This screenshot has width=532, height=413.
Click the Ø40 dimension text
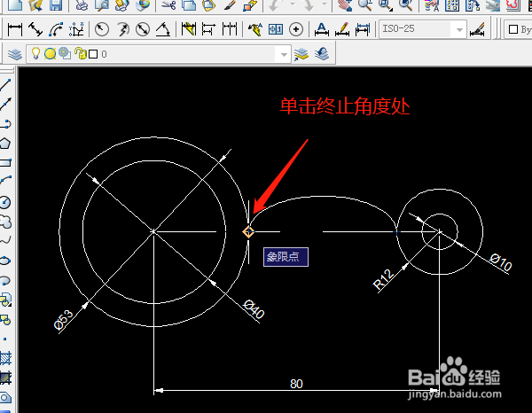254,309
